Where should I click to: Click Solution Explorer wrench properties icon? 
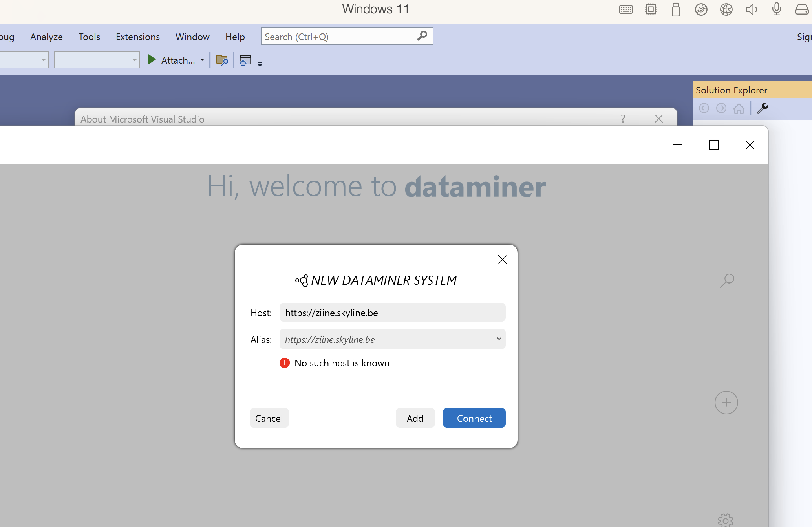763,108
